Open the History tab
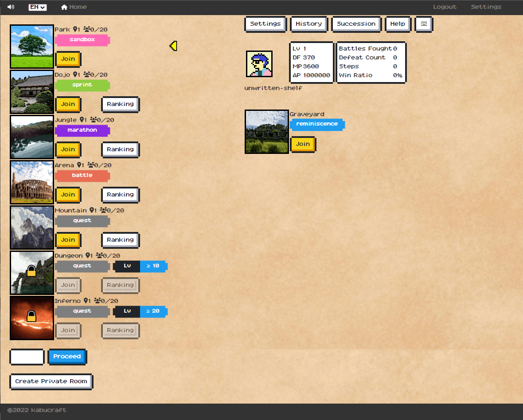523x420 pixels. [308, 24]
